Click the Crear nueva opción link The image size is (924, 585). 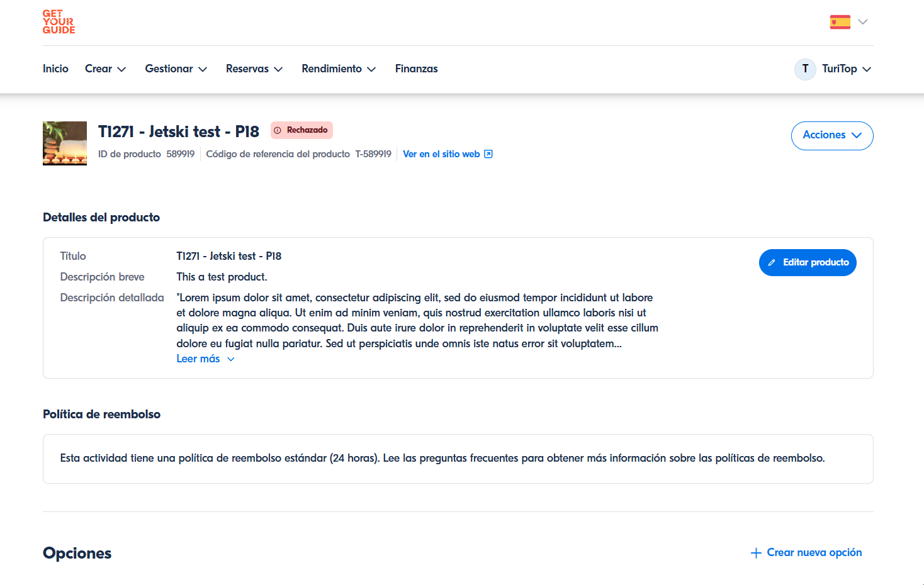(x=814, y=553)
